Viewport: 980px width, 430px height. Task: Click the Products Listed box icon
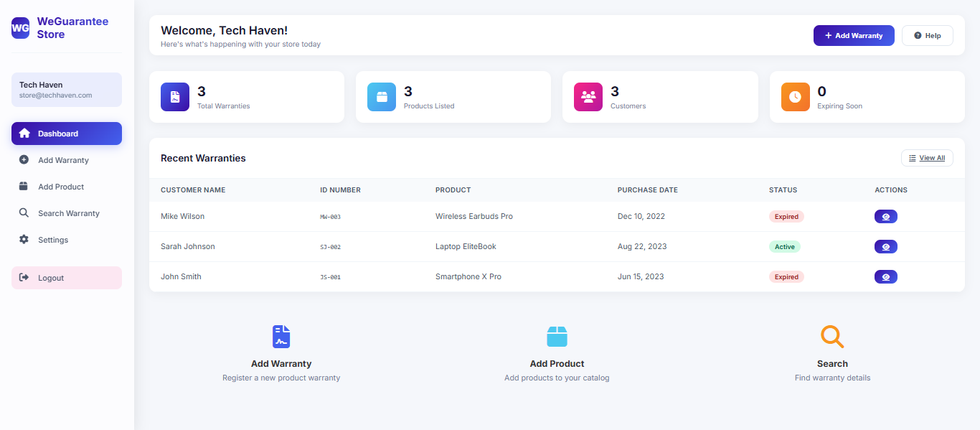[x=382, y=97]
